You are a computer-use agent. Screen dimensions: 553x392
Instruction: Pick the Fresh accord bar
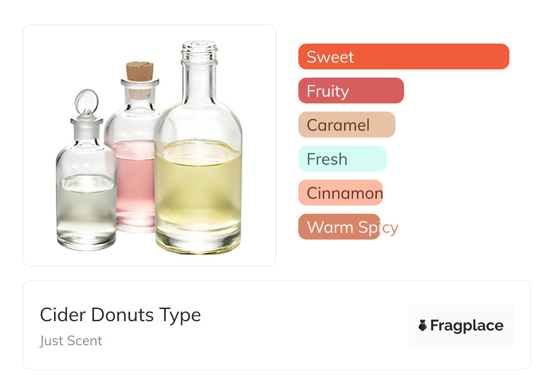click(342, 159)
